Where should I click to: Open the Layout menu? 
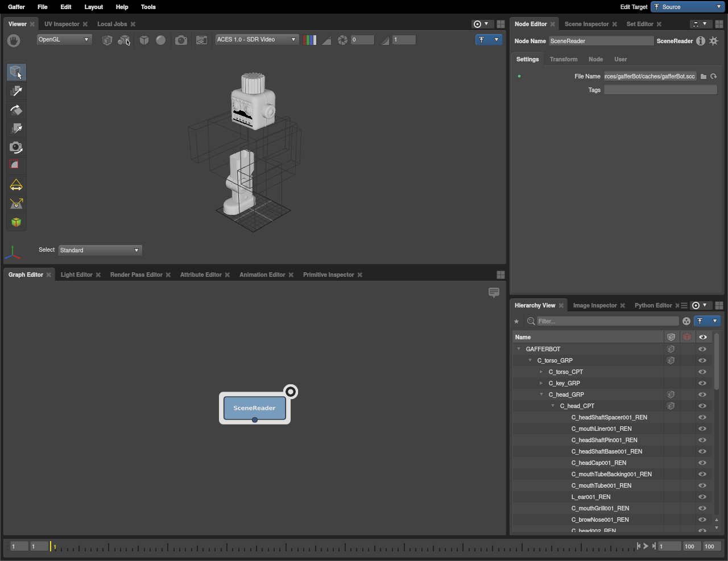coord(93,7)
